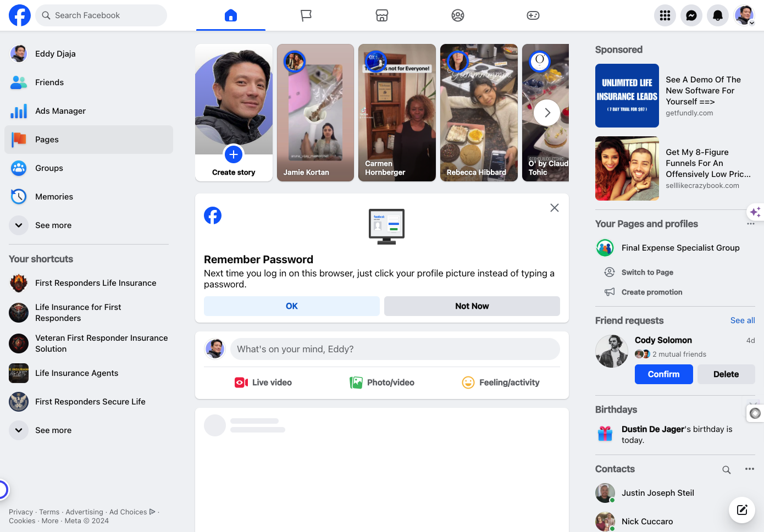Image resolution: width=764 pixels, height=532 pixels.
Task: Go to Marketplace icon in top navigation
Action: pyautogui.click(x=382, y=15)
